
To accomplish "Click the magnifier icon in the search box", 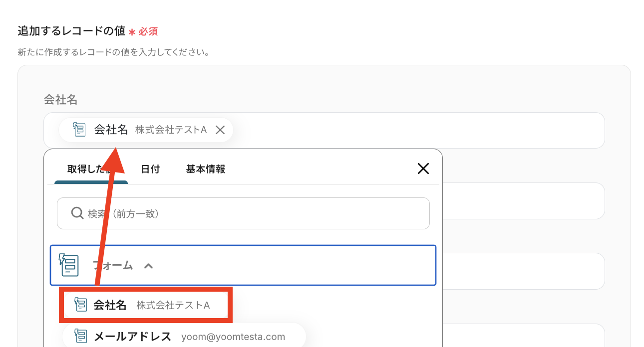I will pos(77,213).
